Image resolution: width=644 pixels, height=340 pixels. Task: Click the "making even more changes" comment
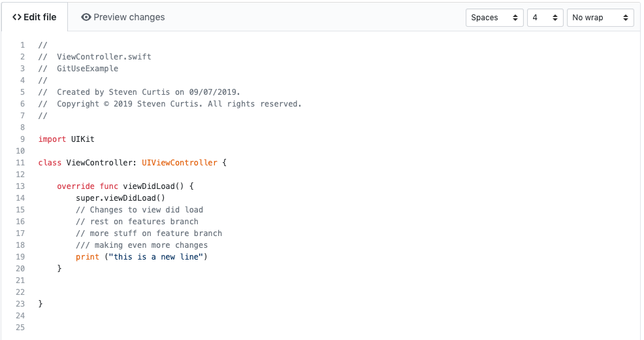pos(142,245)
